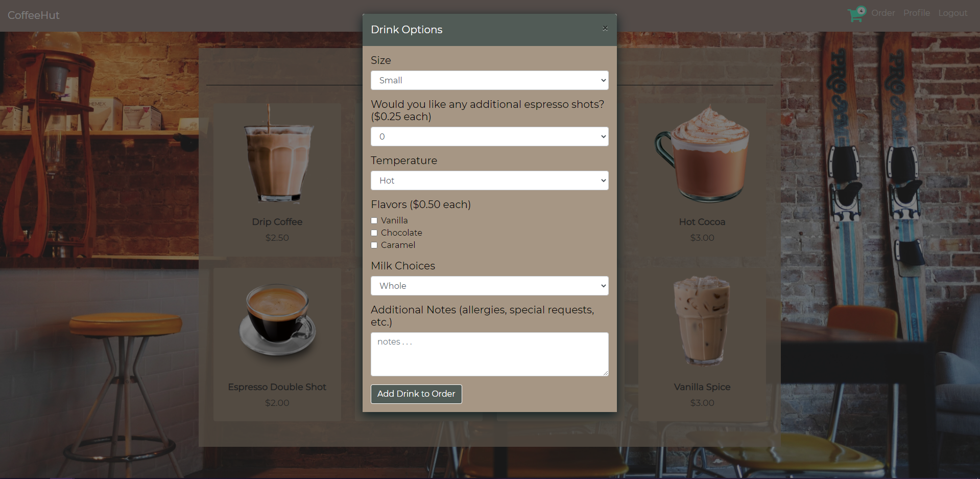
Task: Open the shopping cart icon
Action: pos(854,15)
